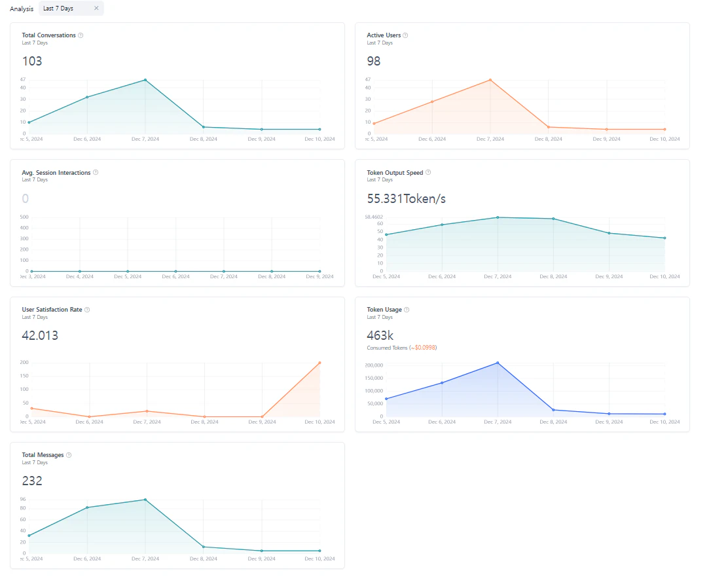
Task: Select the Total Conversations card title
Action: pos(49,35)
